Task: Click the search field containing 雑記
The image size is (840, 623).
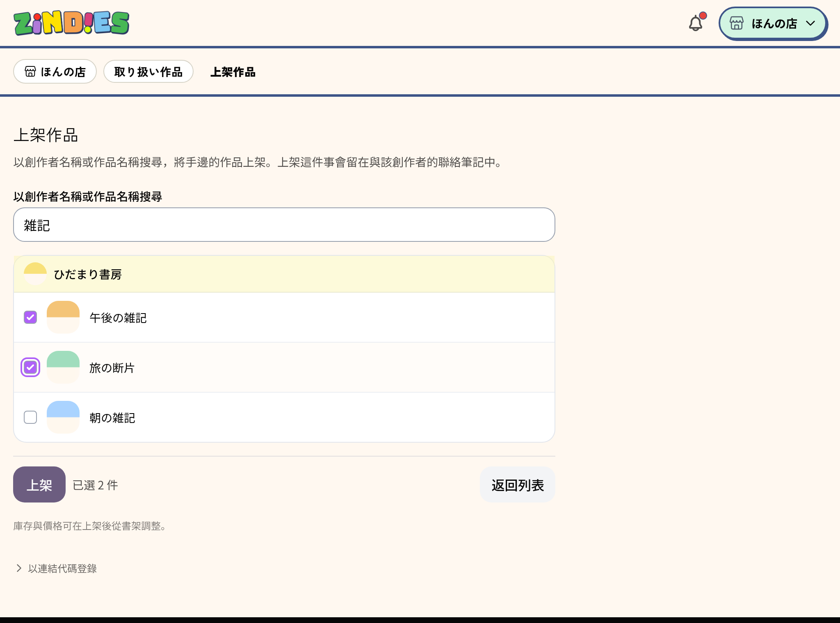Action: pos(284,225)
